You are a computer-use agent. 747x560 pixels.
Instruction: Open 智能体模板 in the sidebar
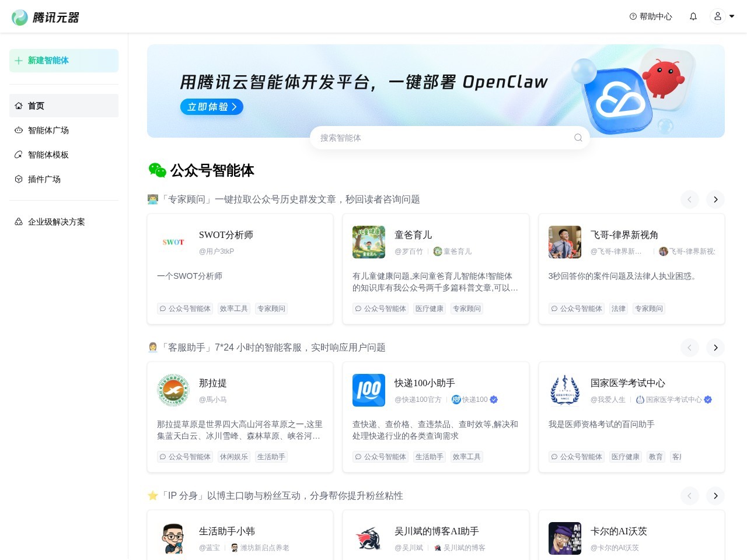pyautogui.click(x=64, y=155)
